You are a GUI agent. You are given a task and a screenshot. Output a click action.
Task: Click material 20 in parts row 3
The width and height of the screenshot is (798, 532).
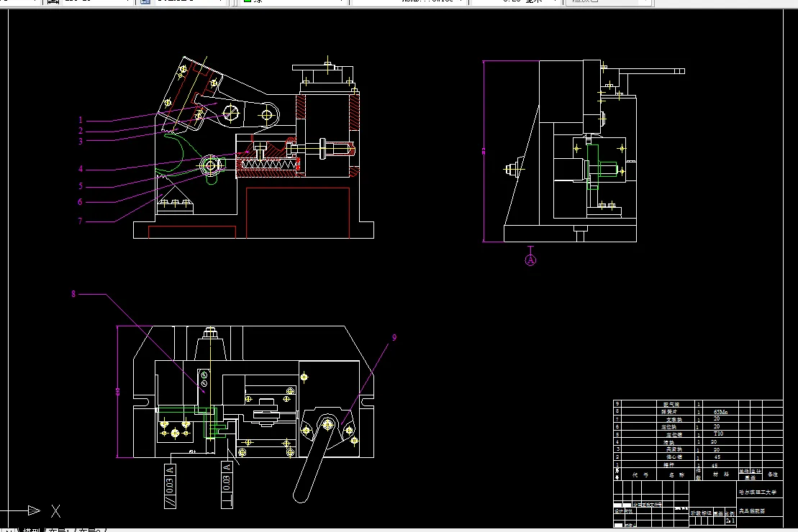pyautogui.click(x=717, y=449)
